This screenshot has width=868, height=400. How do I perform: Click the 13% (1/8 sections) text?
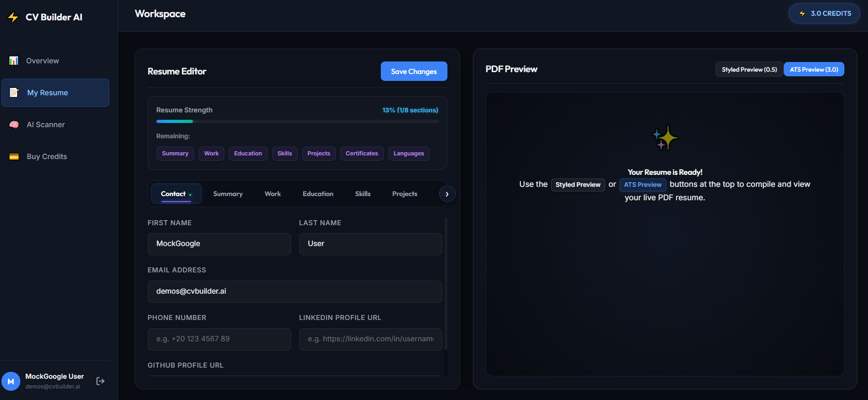click(410, 110)
